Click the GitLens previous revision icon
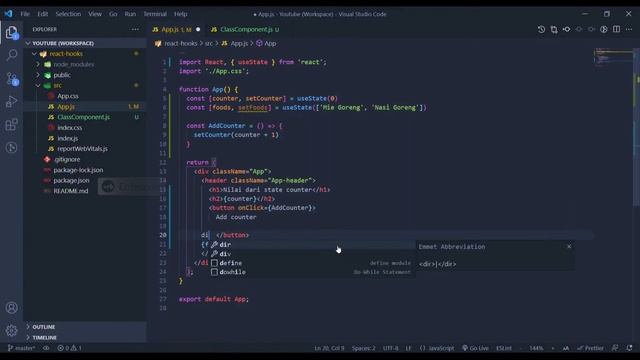 pos(567,29)
